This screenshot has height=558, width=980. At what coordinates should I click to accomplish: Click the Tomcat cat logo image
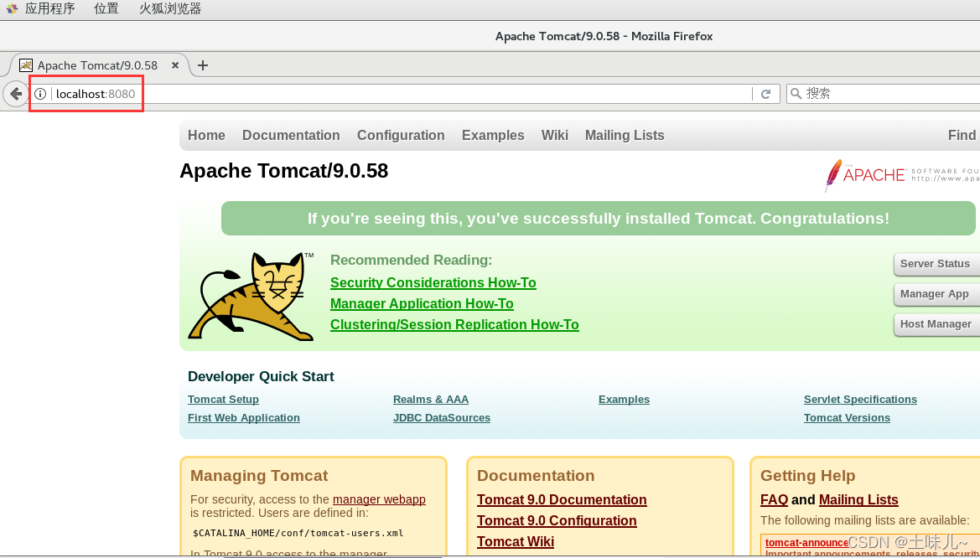coord(251,297)
